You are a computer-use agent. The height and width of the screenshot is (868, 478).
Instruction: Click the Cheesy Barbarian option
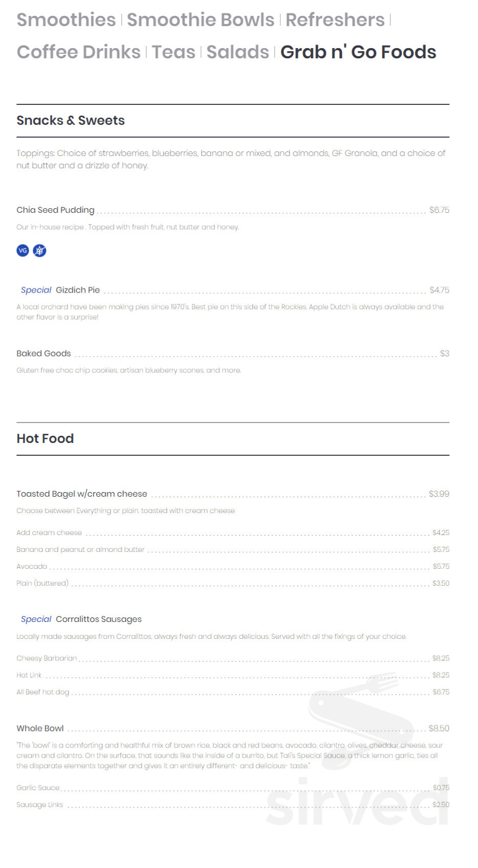click(47, 658)
